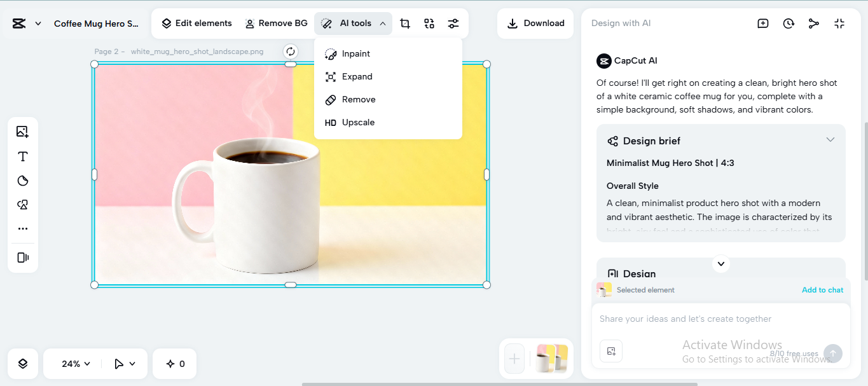Send the chat message arrow button
Viewport: 868px width, 386px height.
[x=833, y=354]
